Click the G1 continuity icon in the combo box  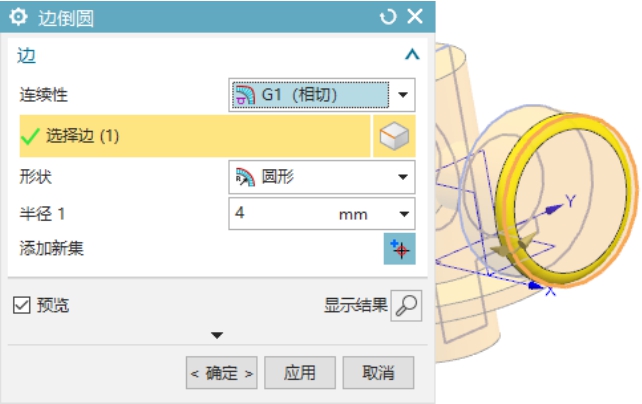click(x=245, y=95)
